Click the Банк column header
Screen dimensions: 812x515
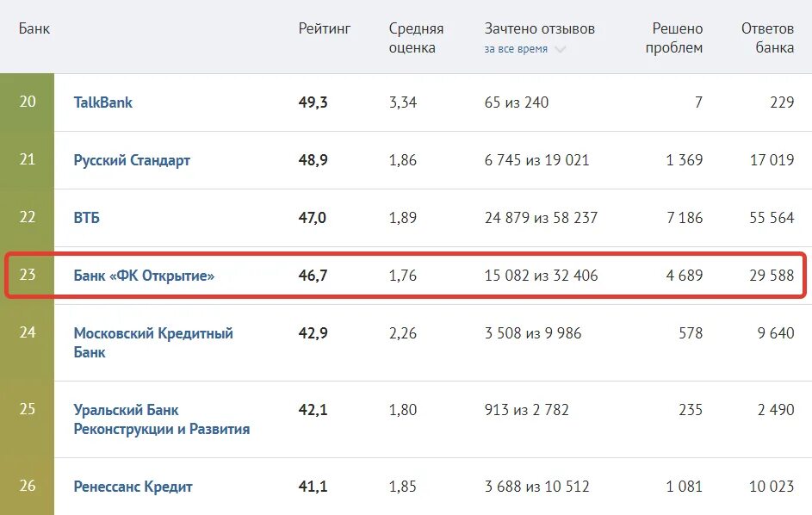34,29
